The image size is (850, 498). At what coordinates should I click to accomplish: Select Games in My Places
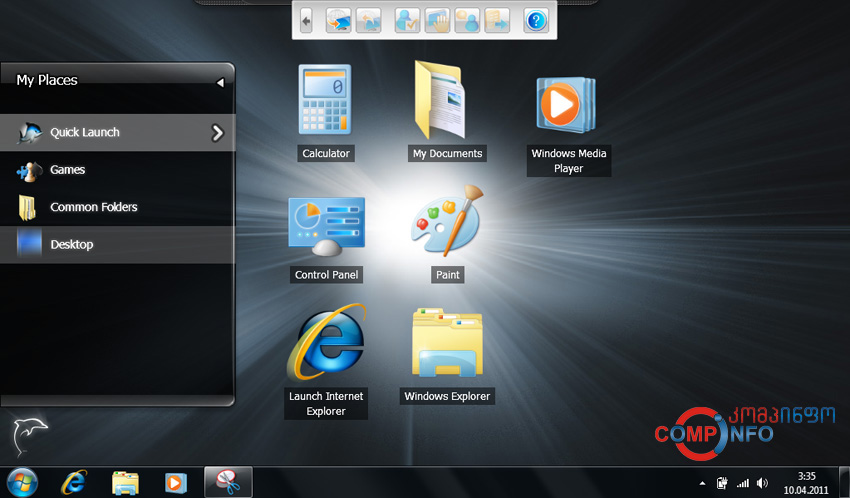[117, 170]
